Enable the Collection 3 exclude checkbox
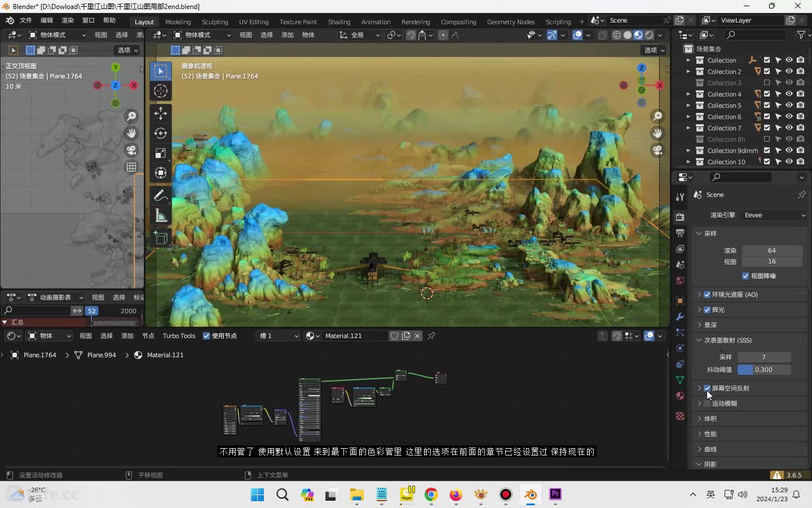The height and width of the screenshot is (508, 812). pyautogui.click(x=767, y=83)
